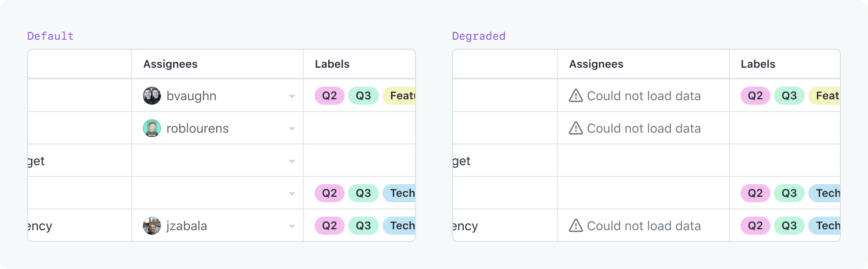Click green Q3 label in jzabala row
Screen dimensions: 868x269
pos(363,226)
